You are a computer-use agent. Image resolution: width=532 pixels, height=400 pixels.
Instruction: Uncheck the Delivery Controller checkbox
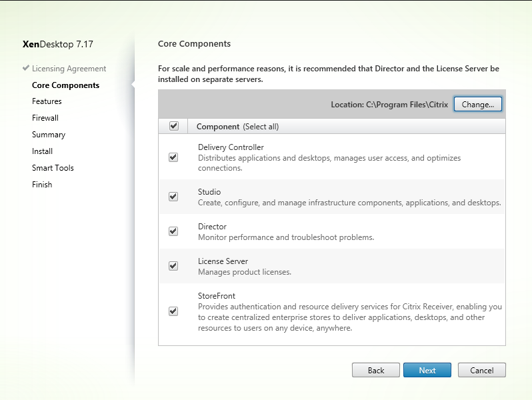point(173,157)
